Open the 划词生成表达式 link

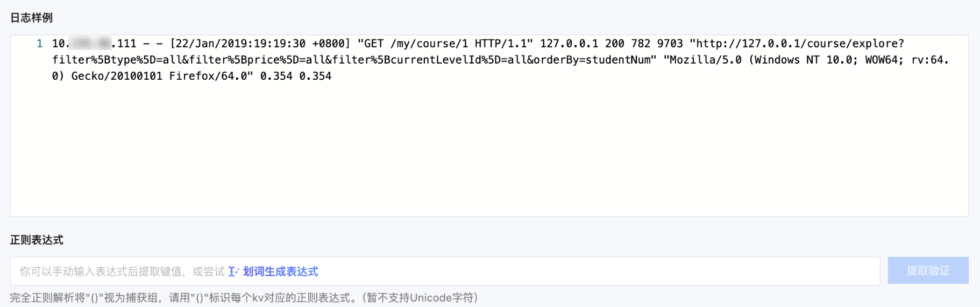click(280, 271)
